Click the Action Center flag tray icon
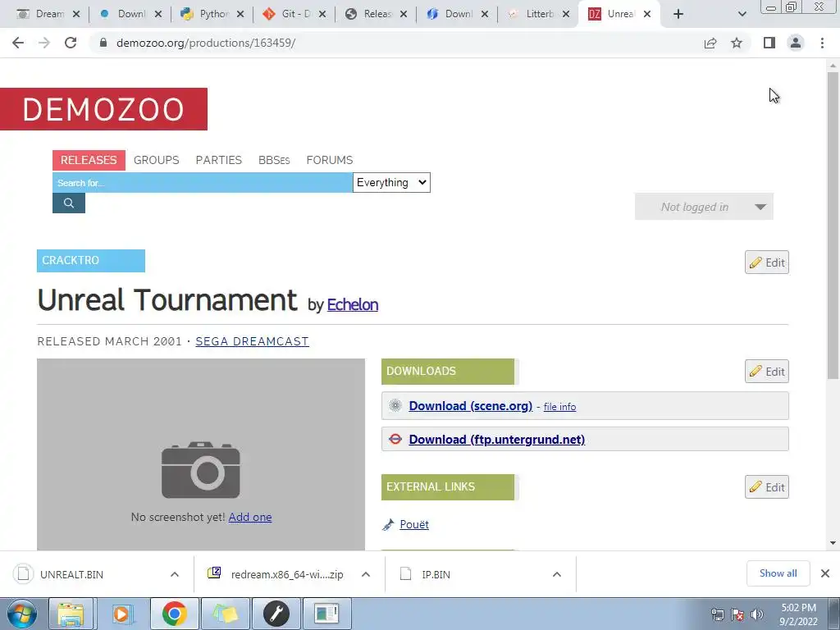Screen dimensions: 840x630 pyautogui.click(x=737, y=614)
